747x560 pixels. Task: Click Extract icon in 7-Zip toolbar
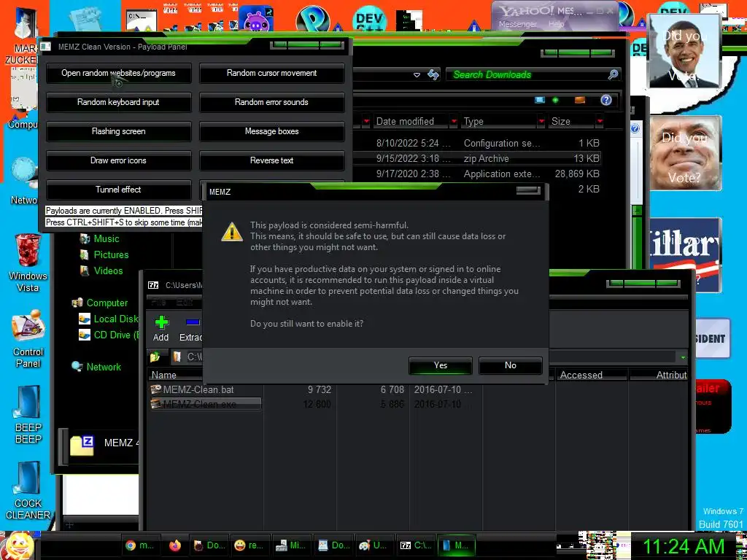click(193, 322)
